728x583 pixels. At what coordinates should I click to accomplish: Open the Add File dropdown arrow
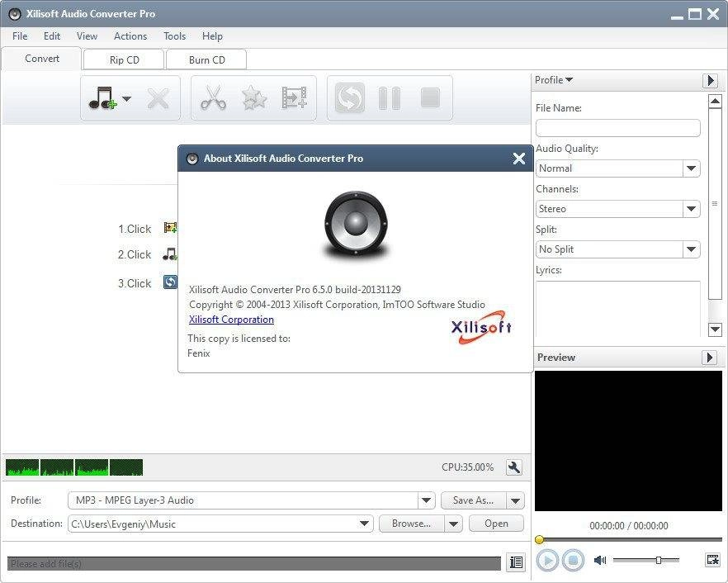[x=126, y=98]
